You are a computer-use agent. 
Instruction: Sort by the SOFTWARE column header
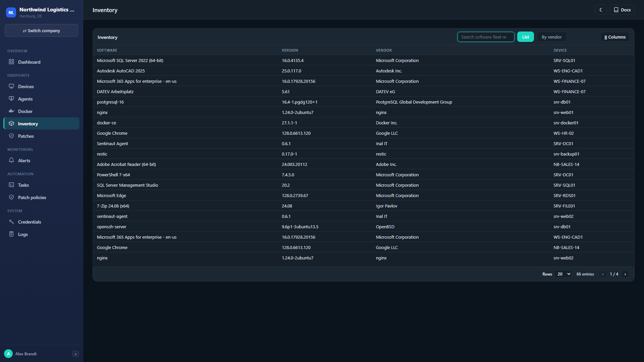click(x=107, y=50)
